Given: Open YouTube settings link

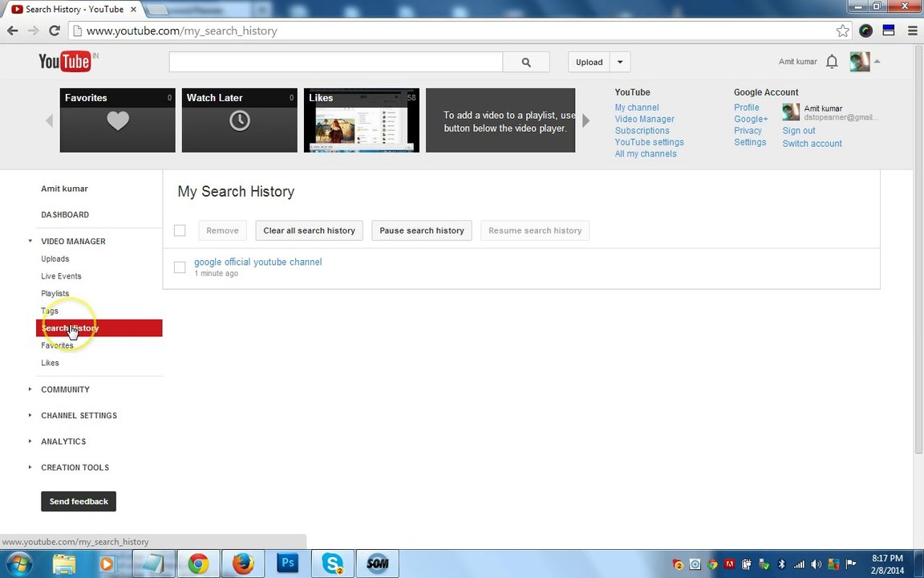Looking at the screenshot, I should (x=650, y=142).
